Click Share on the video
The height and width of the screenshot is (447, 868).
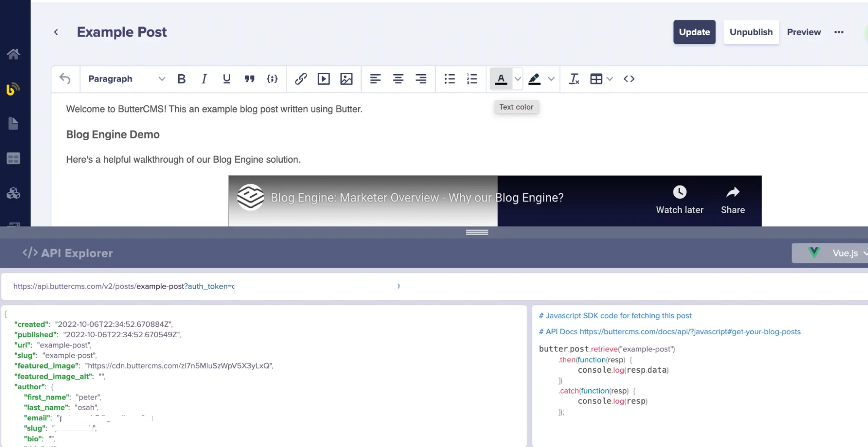pyautogui.click(x=733, y=200)
